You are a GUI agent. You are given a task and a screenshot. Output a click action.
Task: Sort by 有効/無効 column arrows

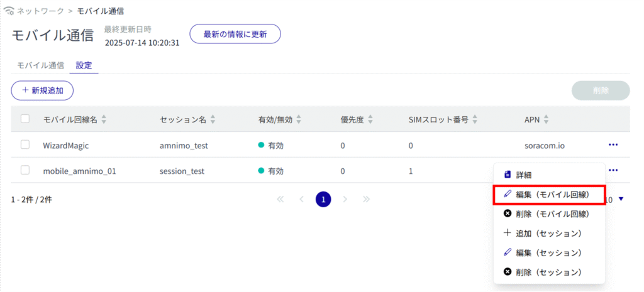(x=299, y=119)
